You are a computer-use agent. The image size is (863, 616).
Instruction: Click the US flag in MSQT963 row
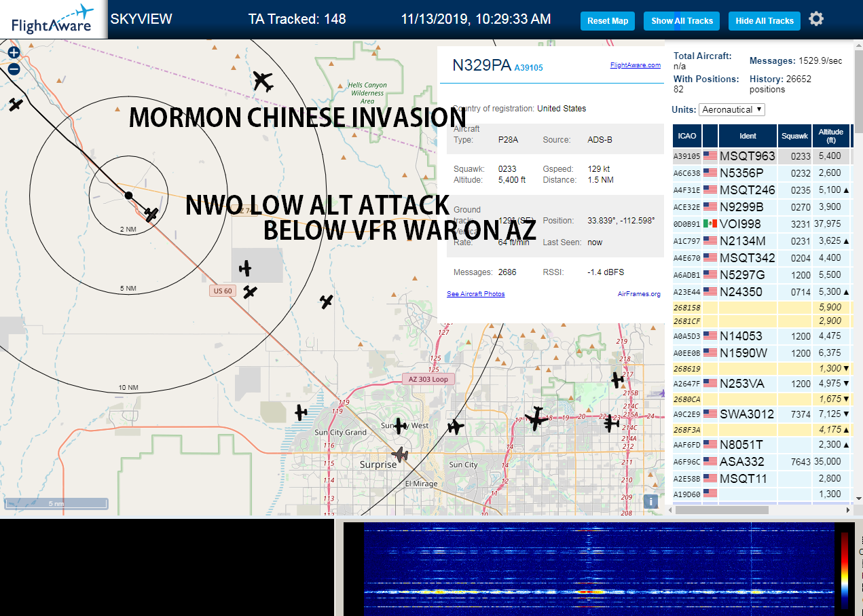[x=710, y=156]
